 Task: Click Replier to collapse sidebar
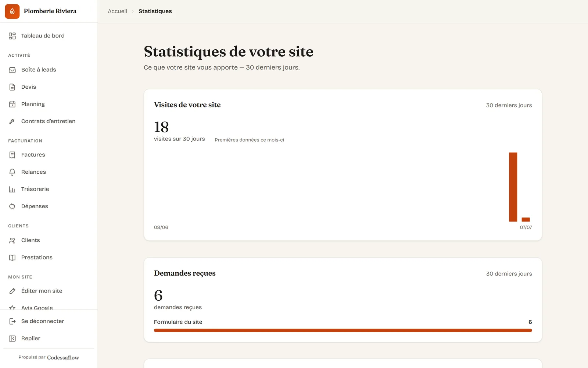[49, 338]
